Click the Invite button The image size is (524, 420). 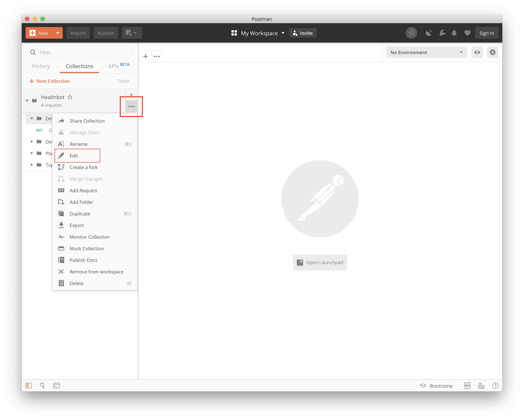[303, 33]
